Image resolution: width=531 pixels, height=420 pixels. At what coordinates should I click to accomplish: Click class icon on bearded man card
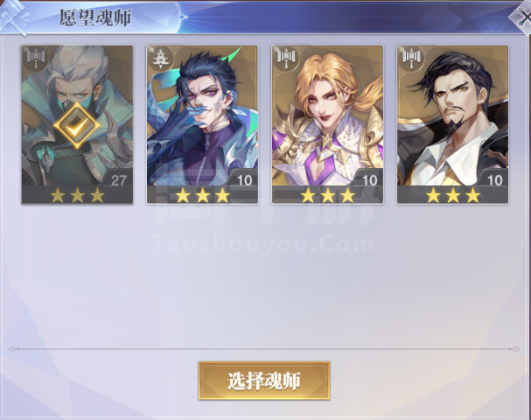coord(411,57)
